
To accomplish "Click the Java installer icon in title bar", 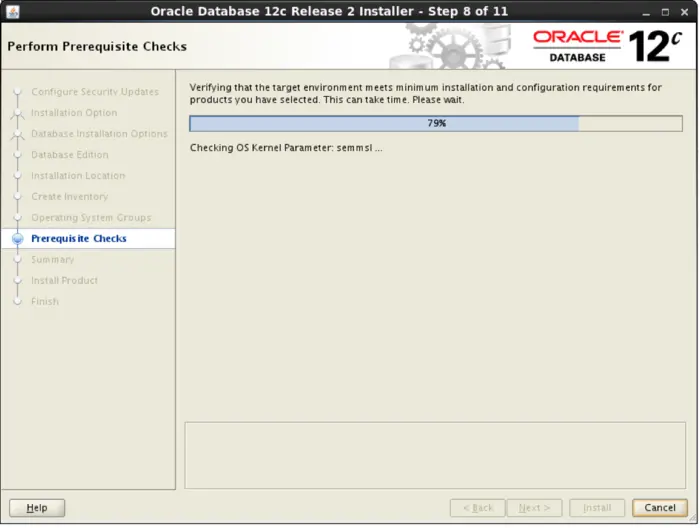I will (12, 11).
